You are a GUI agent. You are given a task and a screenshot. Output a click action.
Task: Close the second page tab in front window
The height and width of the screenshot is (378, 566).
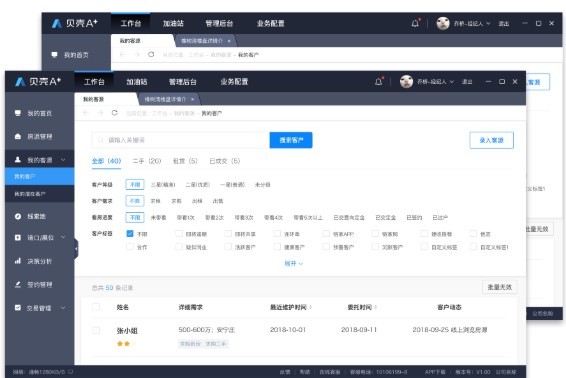click(192, 99)
